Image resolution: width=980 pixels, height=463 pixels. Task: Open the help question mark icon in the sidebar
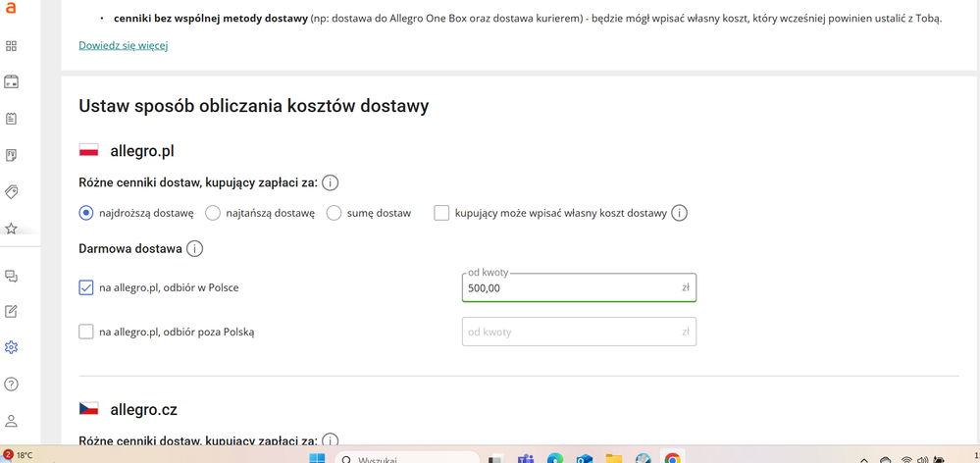pos(12,385)
